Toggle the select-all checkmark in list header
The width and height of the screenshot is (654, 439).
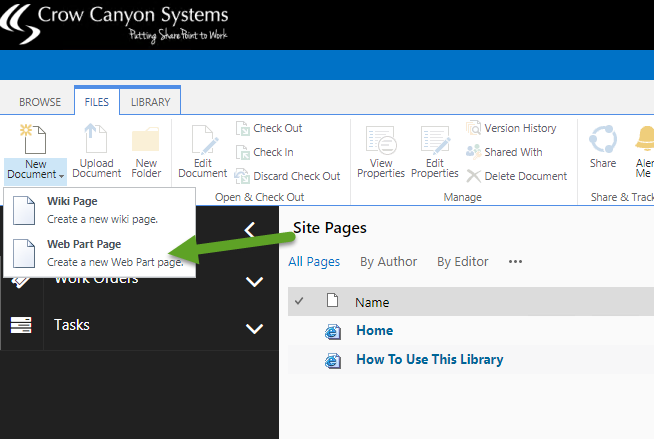coord(299,301)
